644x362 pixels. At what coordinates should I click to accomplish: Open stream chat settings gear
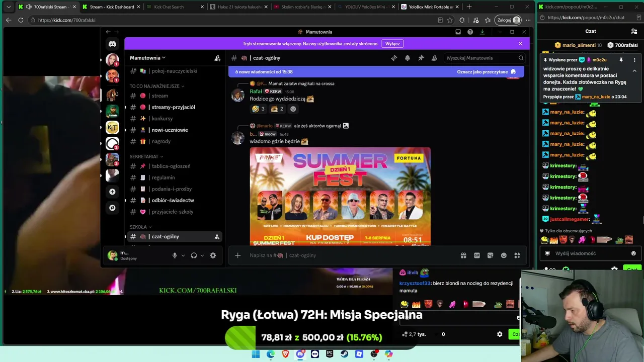tap(500, 334)
